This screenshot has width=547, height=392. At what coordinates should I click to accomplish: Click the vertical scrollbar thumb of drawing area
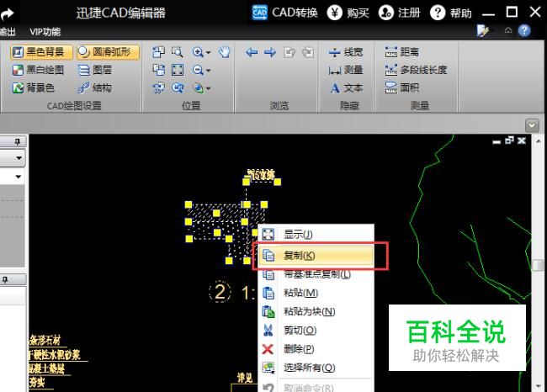coord(538,266)
